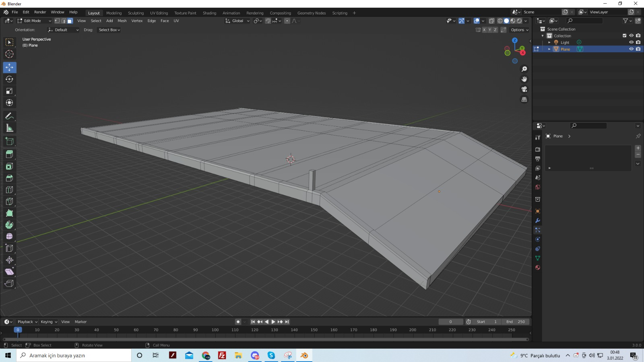The height and width of the screenshot is (362, 644).
Task: Select the Spin tool
Action: tap(9, 225)
